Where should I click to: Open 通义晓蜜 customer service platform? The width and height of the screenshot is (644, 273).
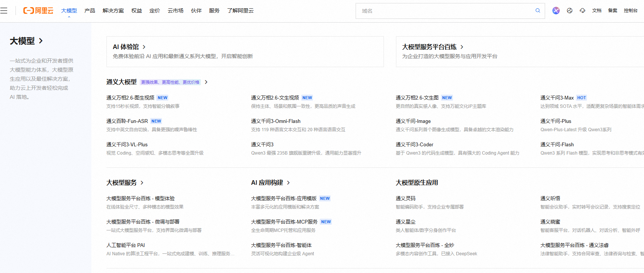pos(550,222)
